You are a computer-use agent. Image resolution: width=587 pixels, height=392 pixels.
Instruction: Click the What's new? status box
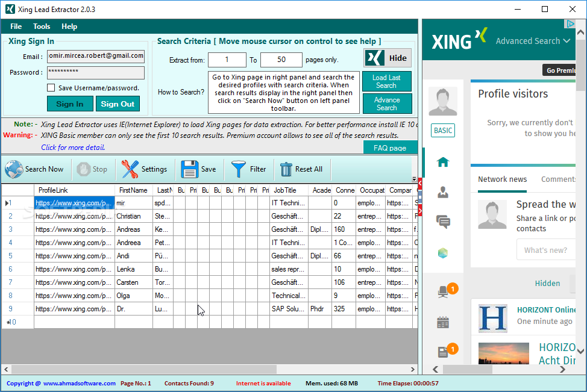[x=546, y=250]
